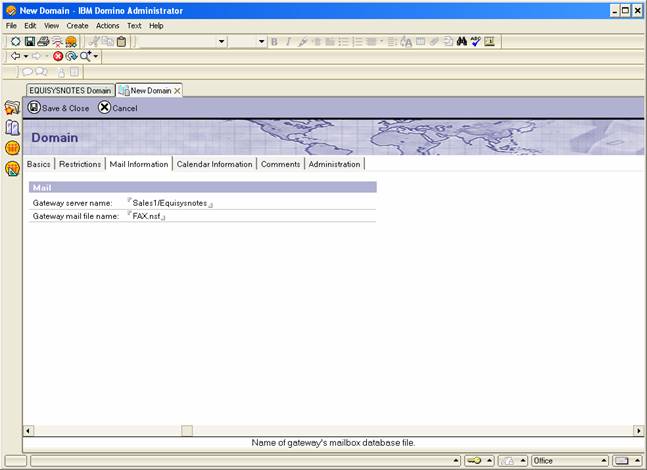Open the font size dropdown
Image resolution: width=647 pixels, height=470 pixels.
[261, 42]
